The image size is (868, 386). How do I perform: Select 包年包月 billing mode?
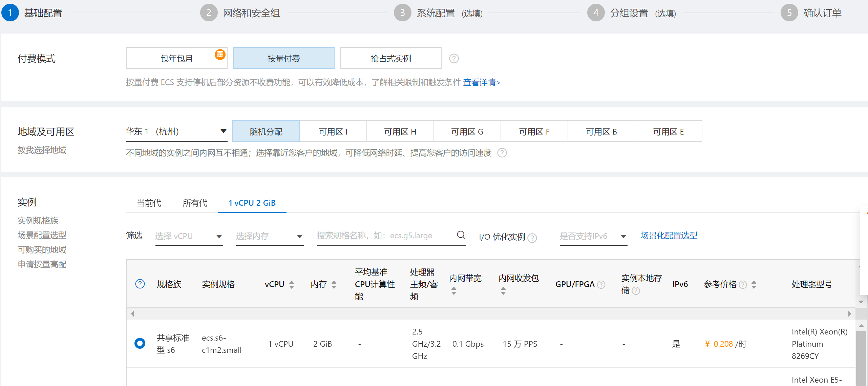click(176, 58)
